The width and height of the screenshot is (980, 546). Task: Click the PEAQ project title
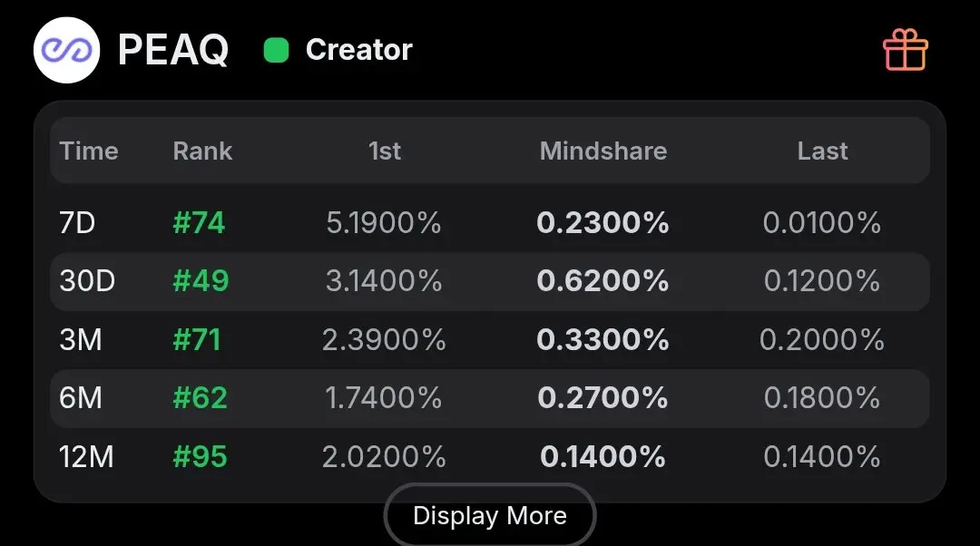tap(173, 51)
